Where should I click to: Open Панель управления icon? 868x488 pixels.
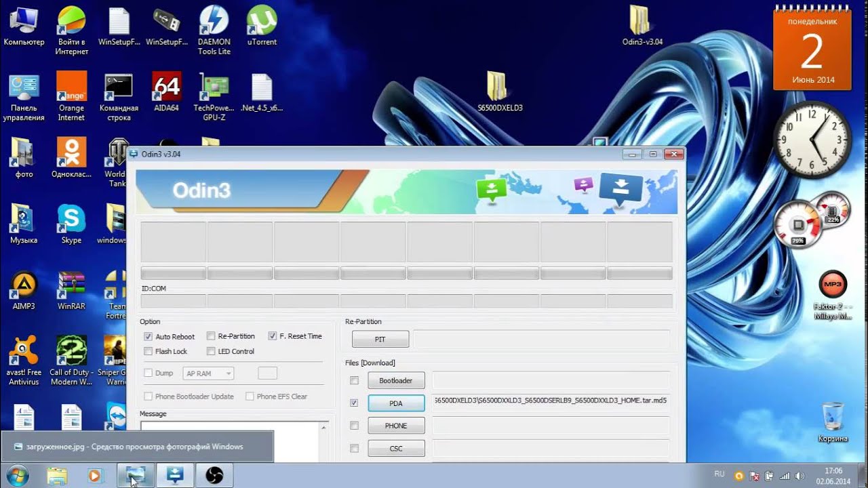pos(24,97)
